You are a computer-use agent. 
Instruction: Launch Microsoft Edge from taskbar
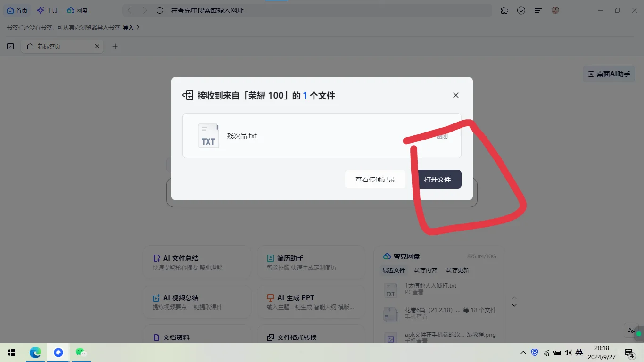click(x=35, y=353)
